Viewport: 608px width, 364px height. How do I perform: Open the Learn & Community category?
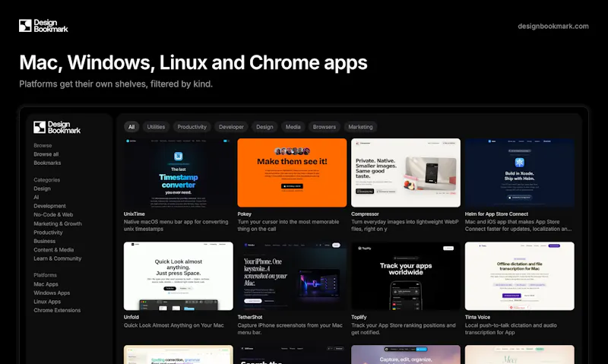pos(58,258)
